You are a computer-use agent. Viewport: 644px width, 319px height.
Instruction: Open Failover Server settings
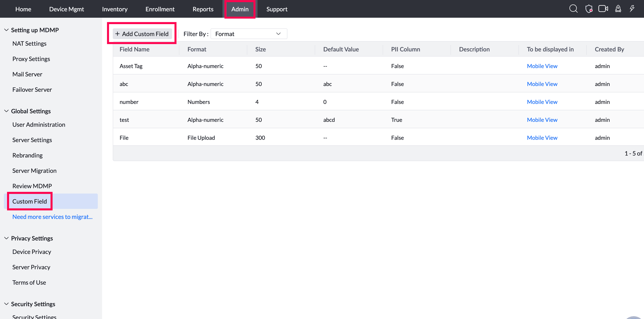tap(32, 89)
